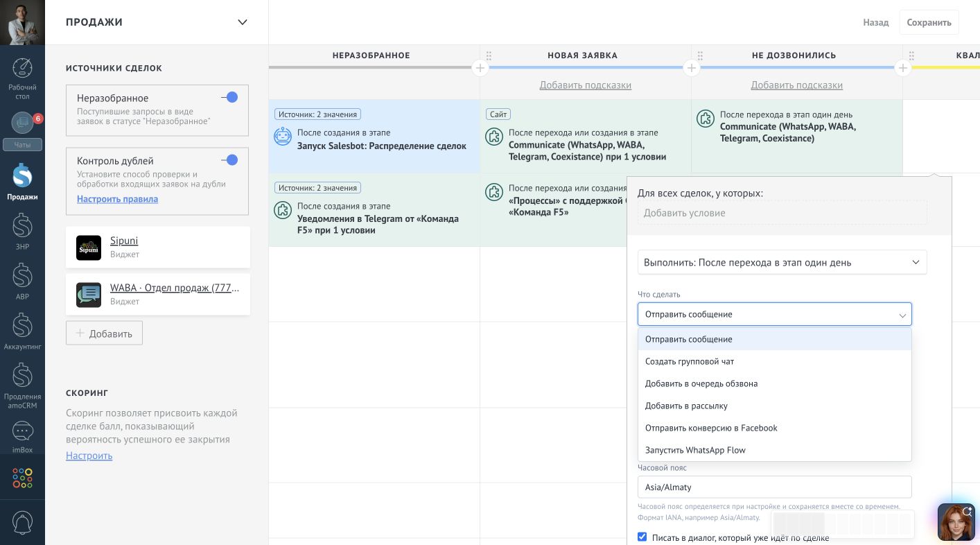
Task: Click Назад to go back
Action: (x=876, y=22)
